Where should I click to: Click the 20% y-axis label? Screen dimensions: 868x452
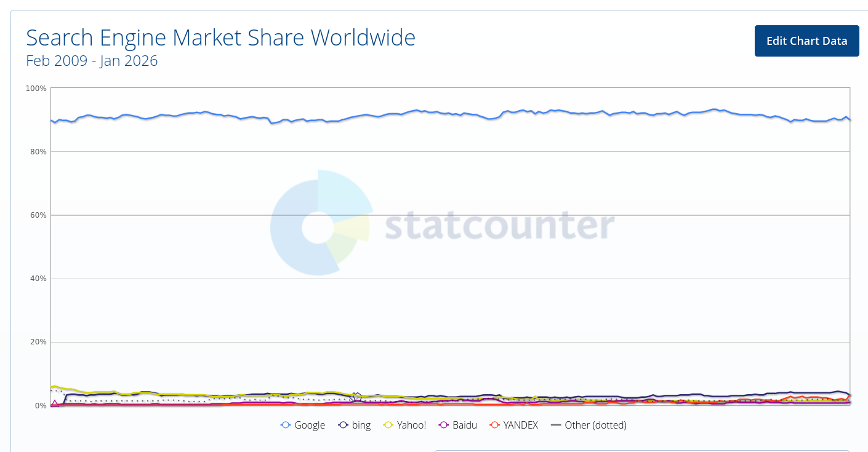coord(37,342)
